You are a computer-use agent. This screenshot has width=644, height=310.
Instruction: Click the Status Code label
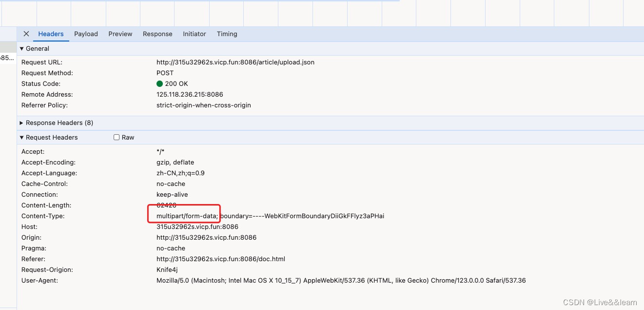tap(41, 83)
